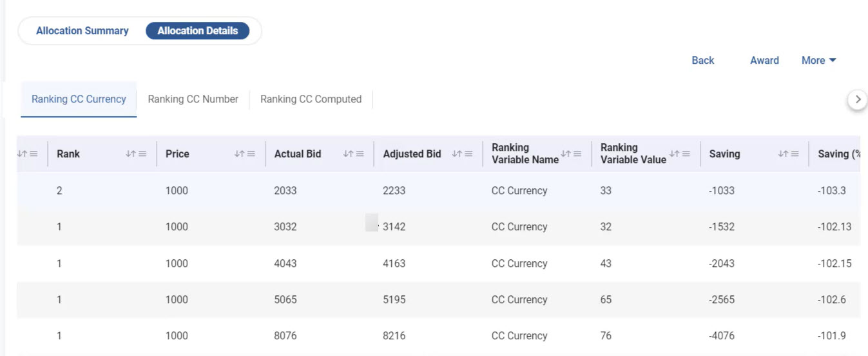This screenshot has height=356, width=868.
Task: Sort by Actual Bid
Action: pyautogui.click(x=348, y=154)
